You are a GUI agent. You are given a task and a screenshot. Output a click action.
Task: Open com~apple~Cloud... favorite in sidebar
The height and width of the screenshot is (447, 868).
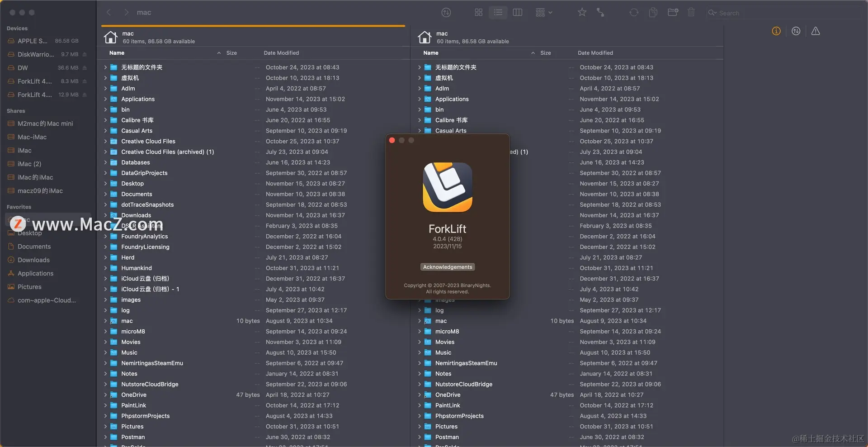47,300
